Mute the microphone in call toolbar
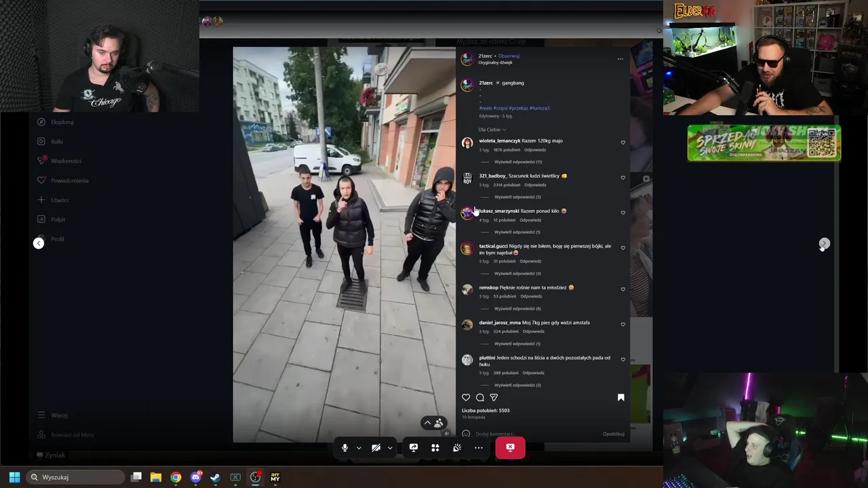This screenshot has height=488, width=868. tap(345, 447)
